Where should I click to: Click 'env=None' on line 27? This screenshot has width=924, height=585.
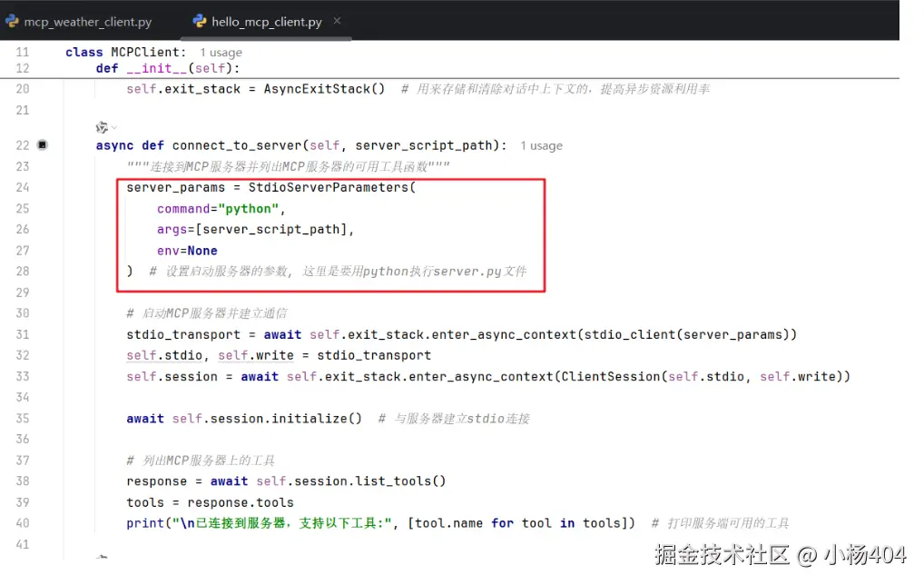point(187,251)
